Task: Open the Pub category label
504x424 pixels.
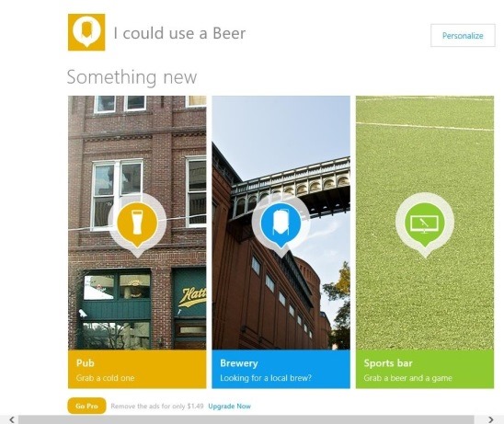Action: tap(86, 363)
